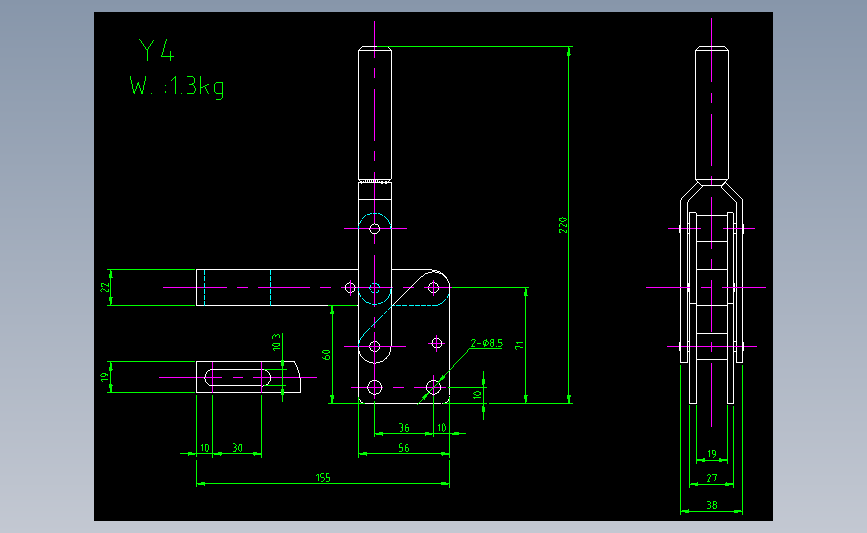867x533 pixels.
Task: Click the 'Y4' model label
Action: tap(156, 50)
